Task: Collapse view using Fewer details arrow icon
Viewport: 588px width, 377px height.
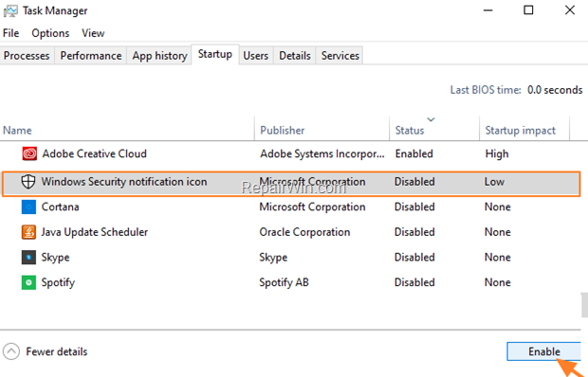Action: [x=11, y=351]
